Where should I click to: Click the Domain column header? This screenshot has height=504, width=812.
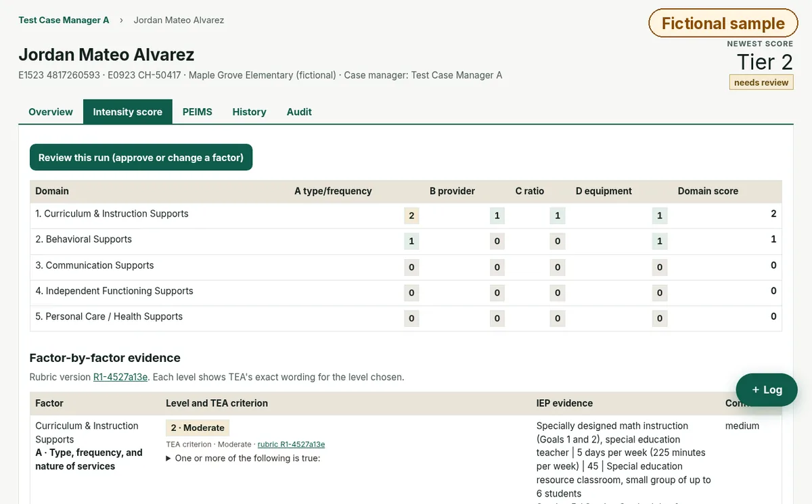(x=52, y=191)
